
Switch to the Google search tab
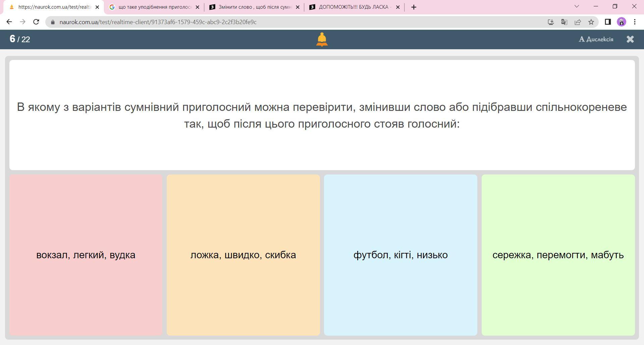(x=154, y=7)
